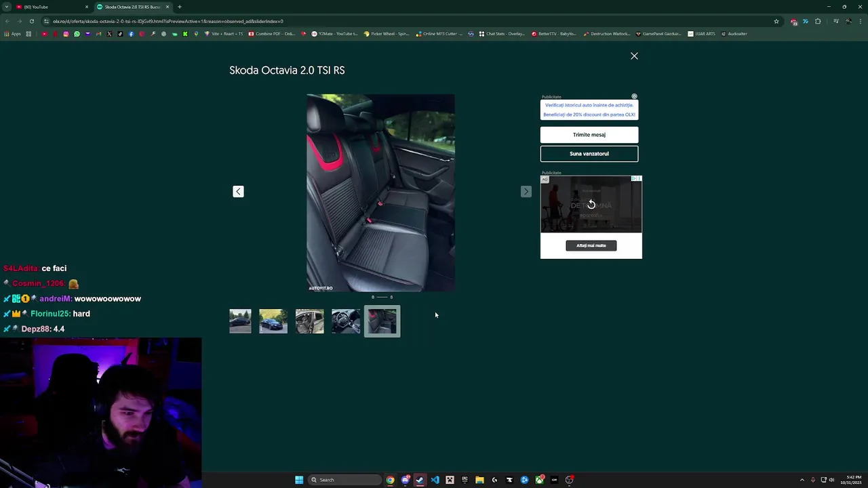Image resolution: width=868 pixels, height=488 pixels.
Task: Close the image gallery overlay
Action: pyautogui.click(x=634, y=56)
